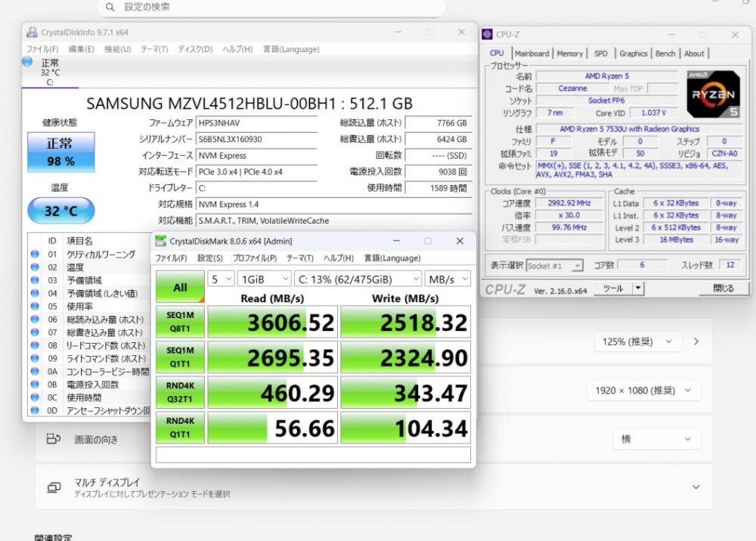The width and height of the screenshot is (756, 541).
Task: Click the CPU-Z app icon in title bar
Action: [x=488, y=35]
